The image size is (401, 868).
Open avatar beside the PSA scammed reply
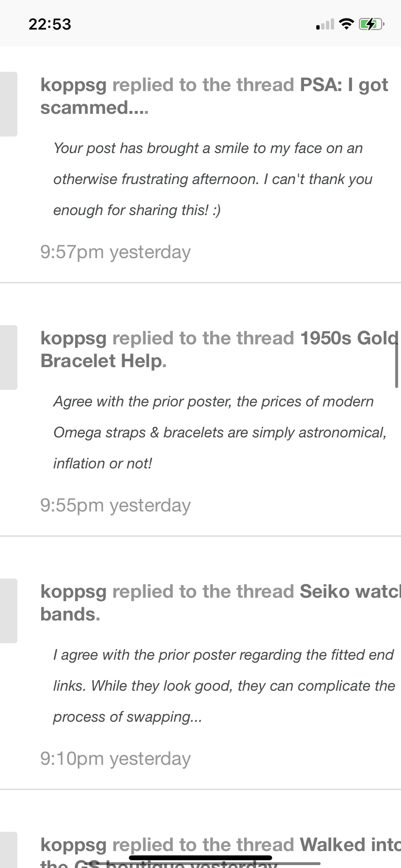8,104
